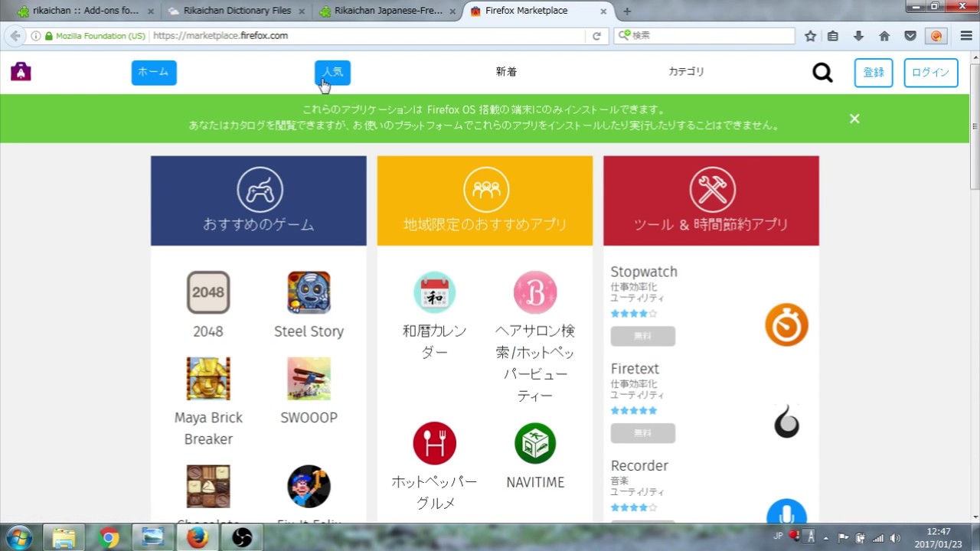Open the 和暦カレンダー calendar app icon
Screen dimensions: 980x551
coord(435,292)
